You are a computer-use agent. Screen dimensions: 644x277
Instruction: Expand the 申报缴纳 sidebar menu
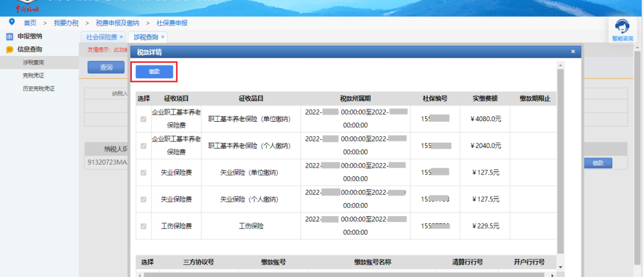point(29,36)
